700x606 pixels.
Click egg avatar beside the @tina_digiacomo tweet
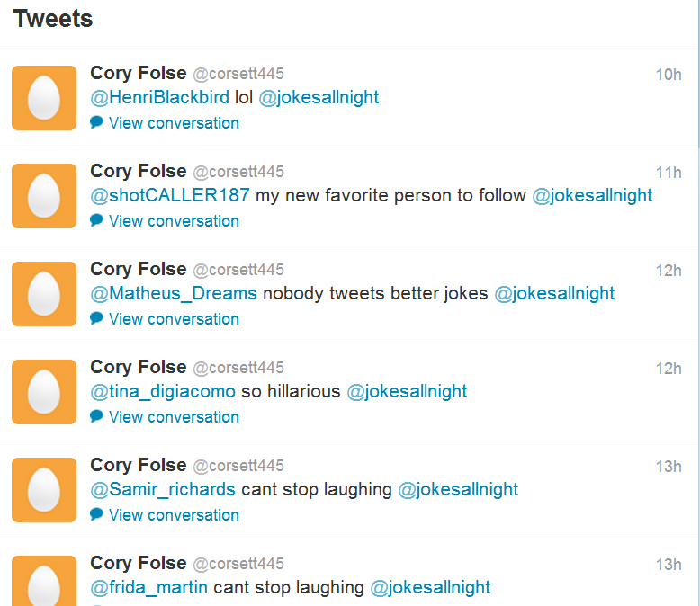[x=44, y=392]
